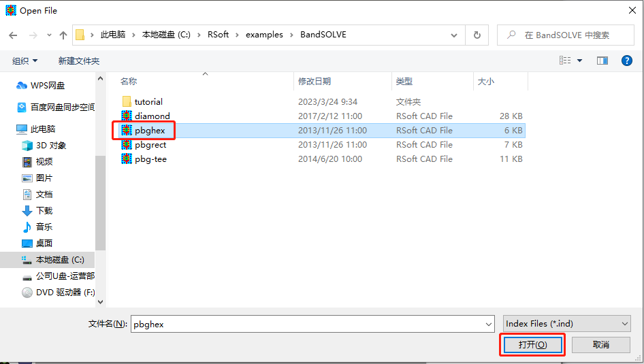Screen dimensions: 644x364
Task: Open the 组织 menu
Action: (x=25, y=61)
